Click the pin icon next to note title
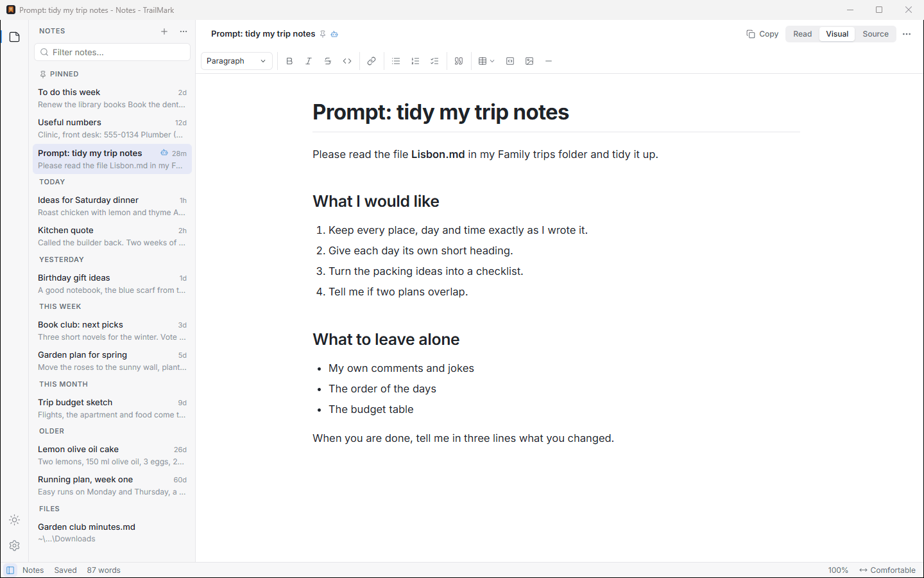 pos(323,34)
